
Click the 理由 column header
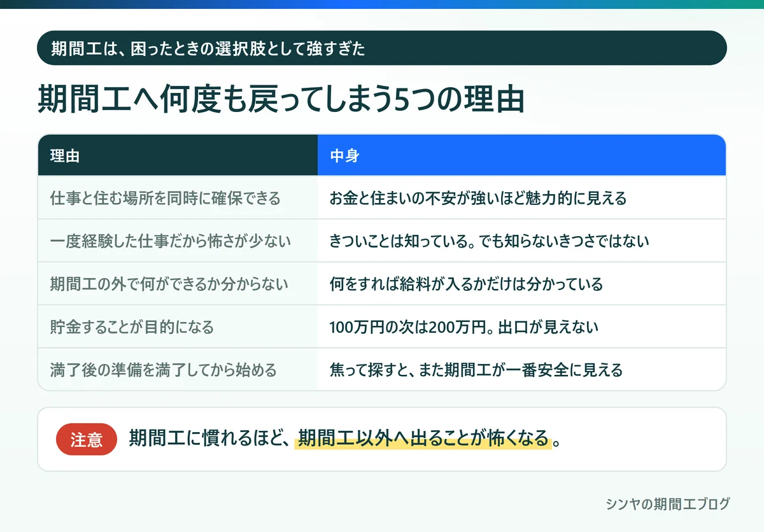point(178,155)
